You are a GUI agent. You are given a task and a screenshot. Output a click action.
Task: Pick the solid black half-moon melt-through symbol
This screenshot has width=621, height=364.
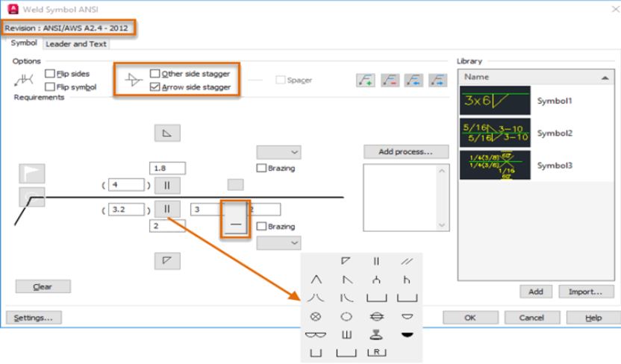[x=407, y=335]
